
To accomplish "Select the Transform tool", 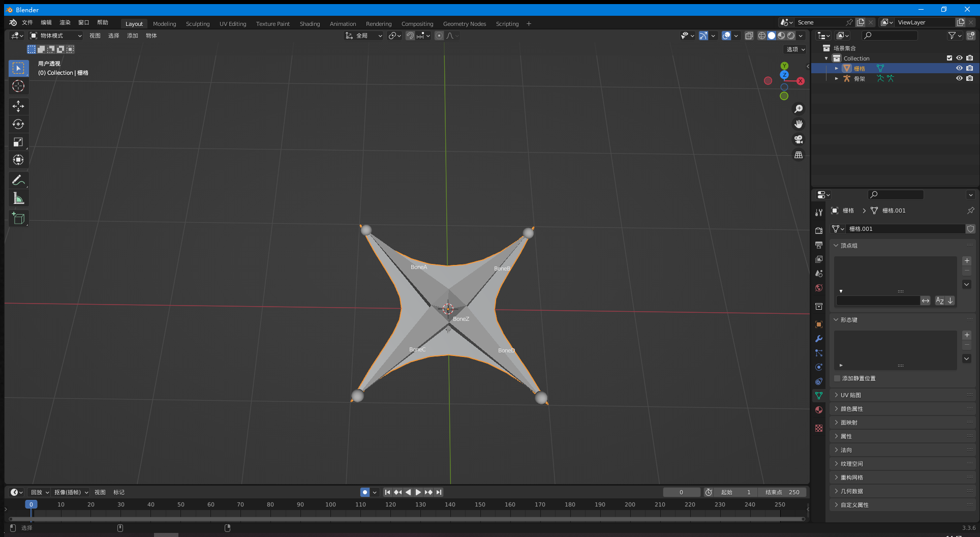I will pyautogui.click(x=18, y=160).
